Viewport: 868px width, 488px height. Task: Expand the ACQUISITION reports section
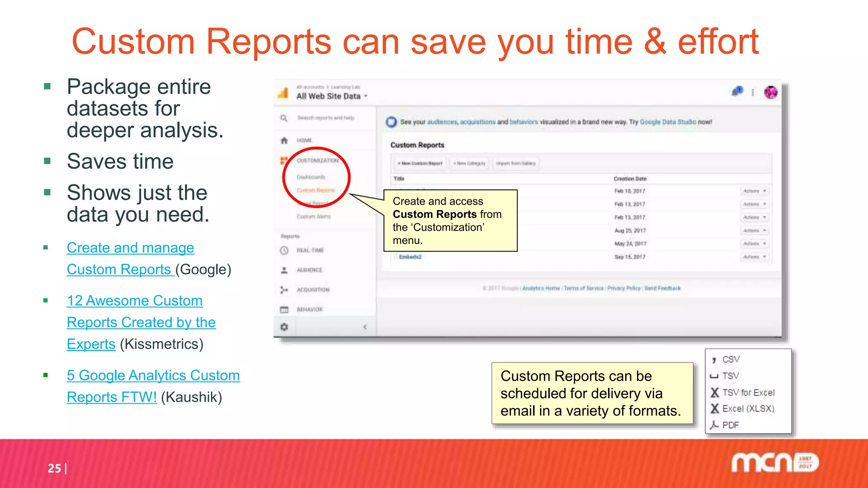click(x=313, y=290)
